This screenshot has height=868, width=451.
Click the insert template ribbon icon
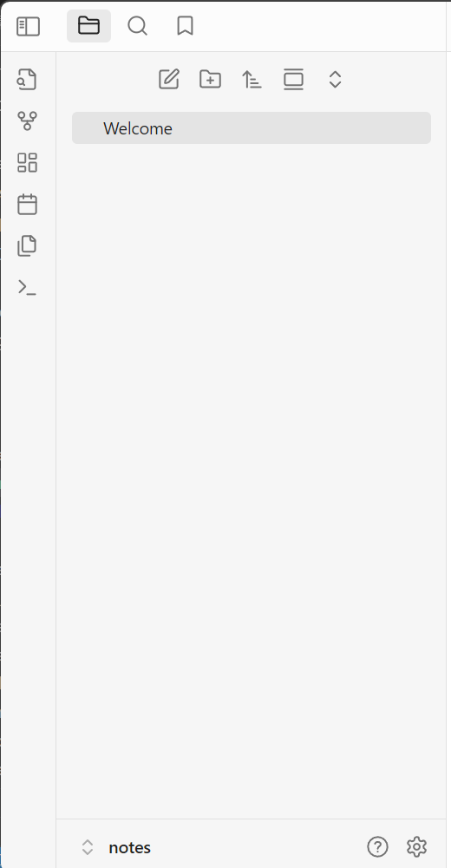(x=27, y=245)
